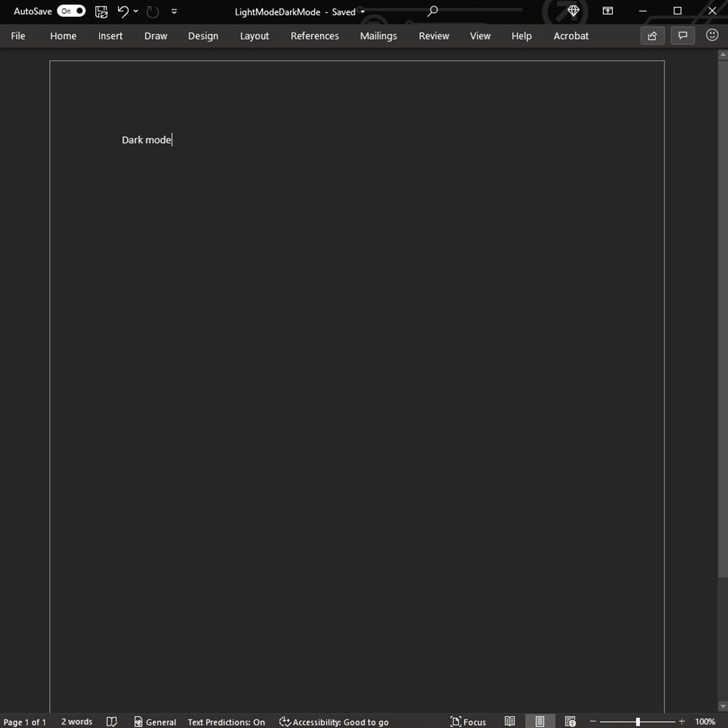Expand the Customize Quick Access Toolbar chevron
Screen dimensions: 728x728
pyautogui.click(x=174, y=11)
